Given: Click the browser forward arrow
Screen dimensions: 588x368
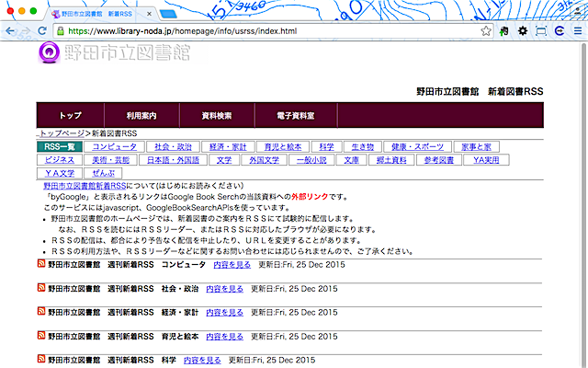Looking at the screenshot, I should point(26,30).
